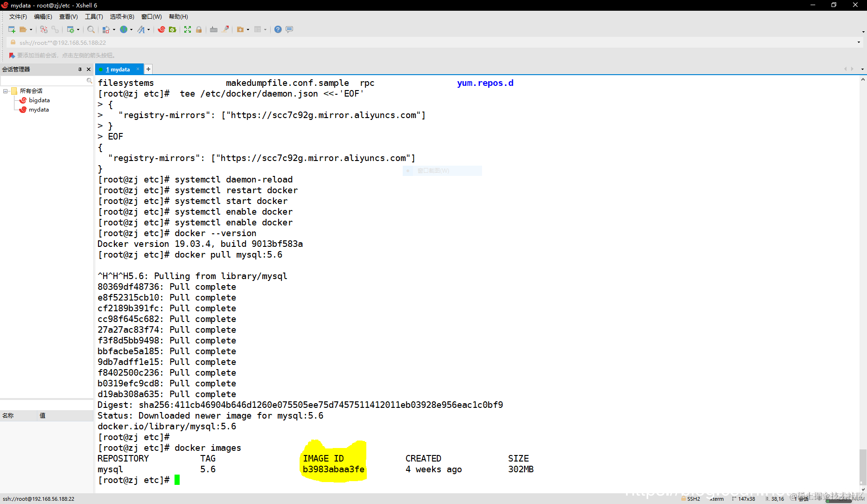
Task: Click the Find magnifier icon
Action: point(91,29)
